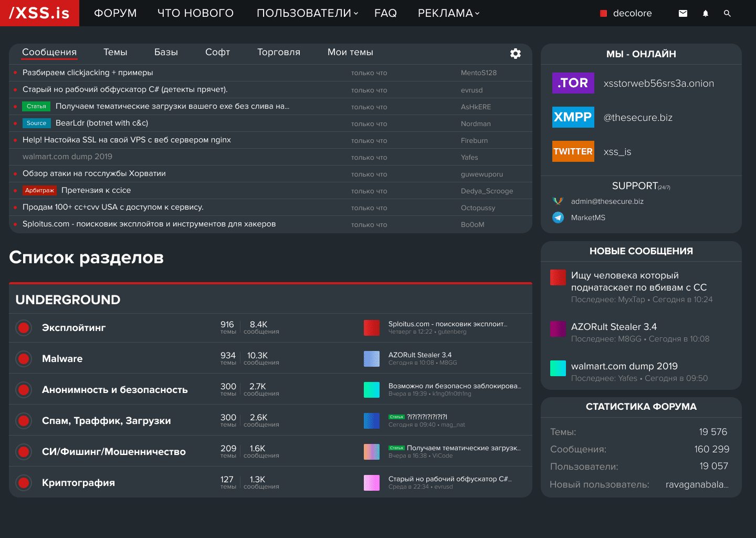Expand the РЕКЛАМА dropdown menu
This screenshot has width=756, height=538.
pos(449,13)
